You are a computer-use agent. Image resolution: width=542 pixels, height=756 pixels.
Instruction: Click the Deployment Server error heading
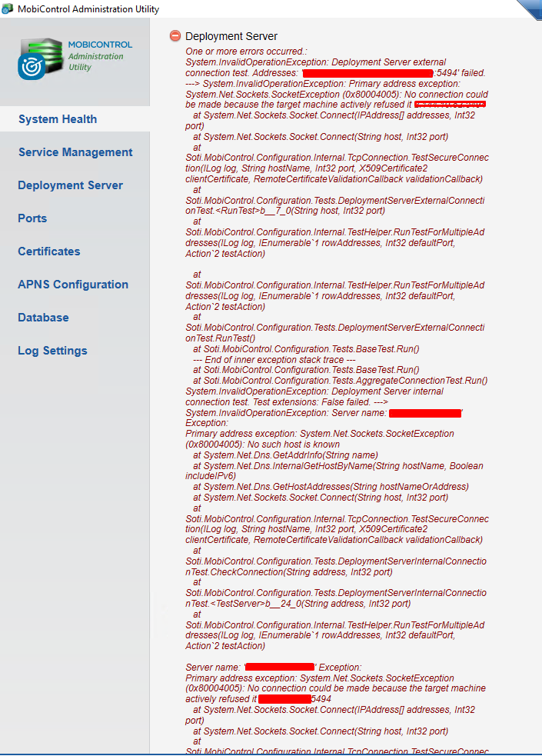pos(231,36)
